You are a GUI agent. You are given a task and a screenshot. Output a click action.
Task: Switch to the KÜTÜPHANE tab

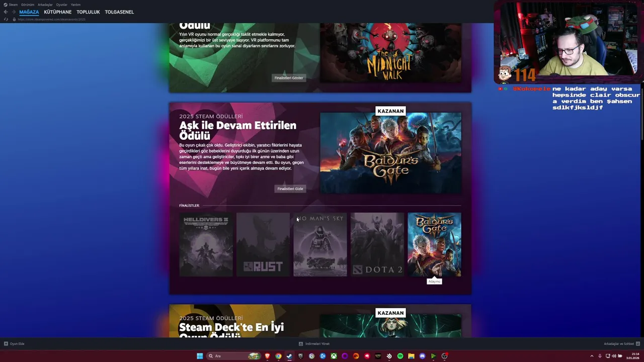pyautogui.click(x=58, y=12)
